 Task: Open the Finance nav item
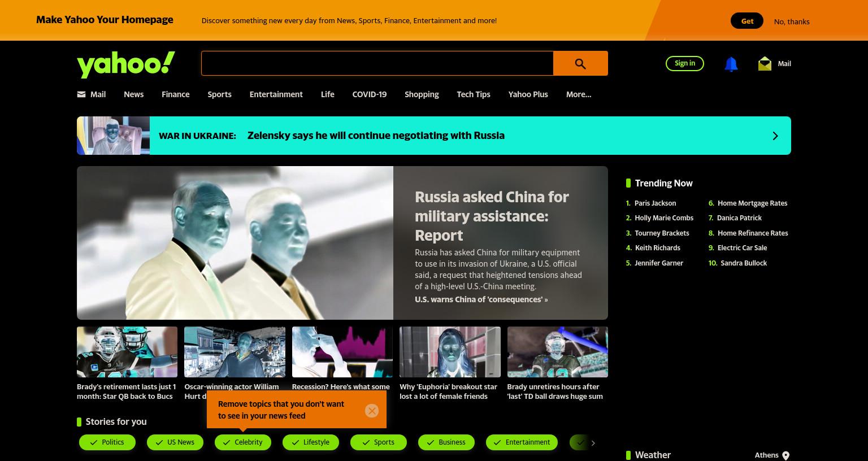click(x=176, y=94)
